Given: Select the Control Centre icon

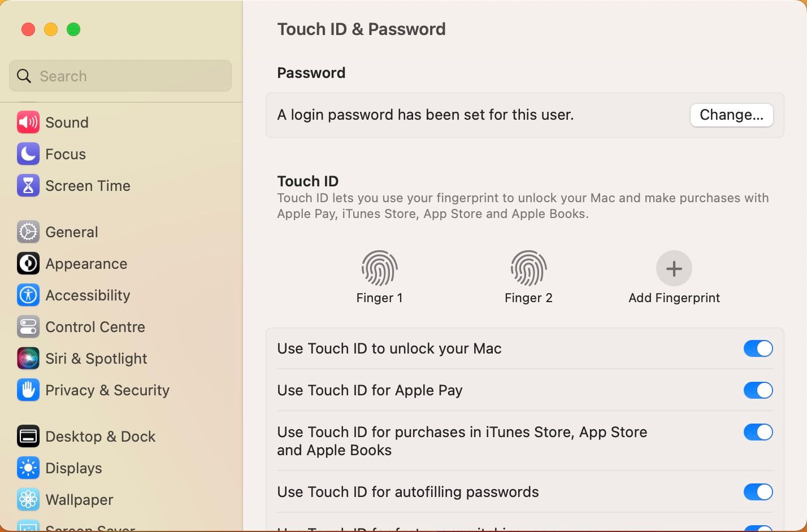Looking at the screenshot, I should pos(28,327).
